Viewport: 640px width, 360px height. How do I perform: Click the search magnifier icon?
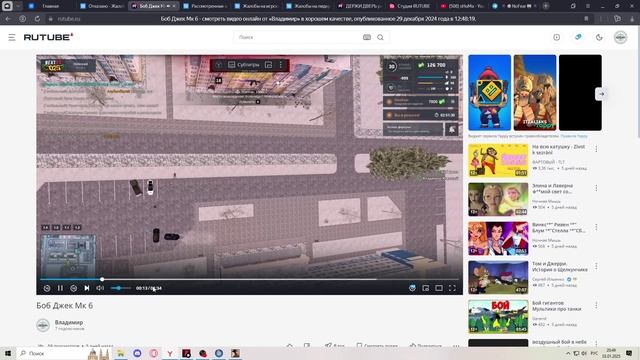[x=380, y=37]
